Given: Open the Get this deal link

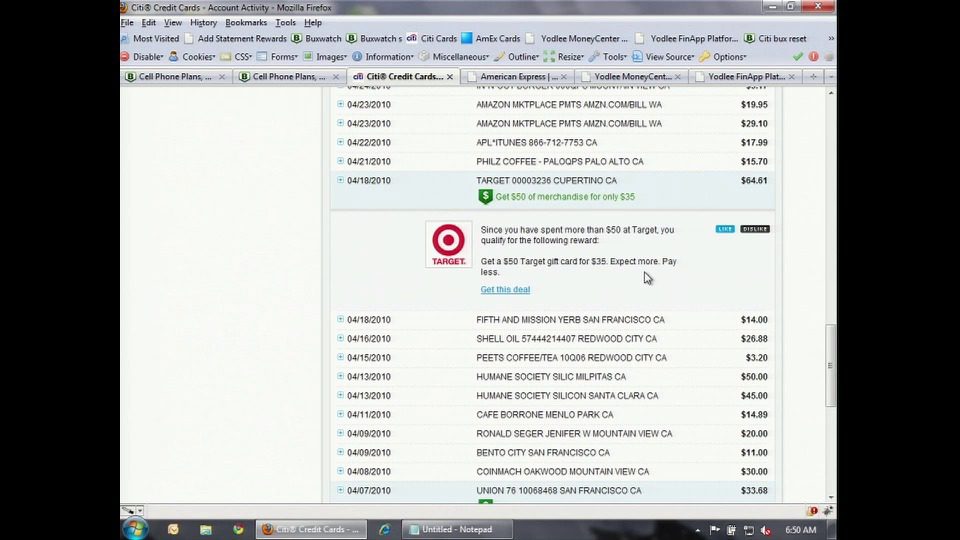Looking at the screenshot, I should coord(505,289).
